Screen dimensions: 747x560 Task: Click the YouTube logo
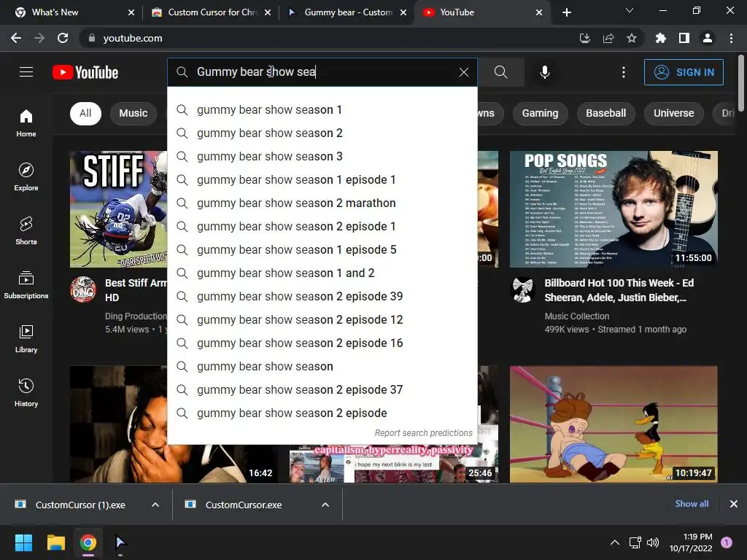click(x=85, y=72)
